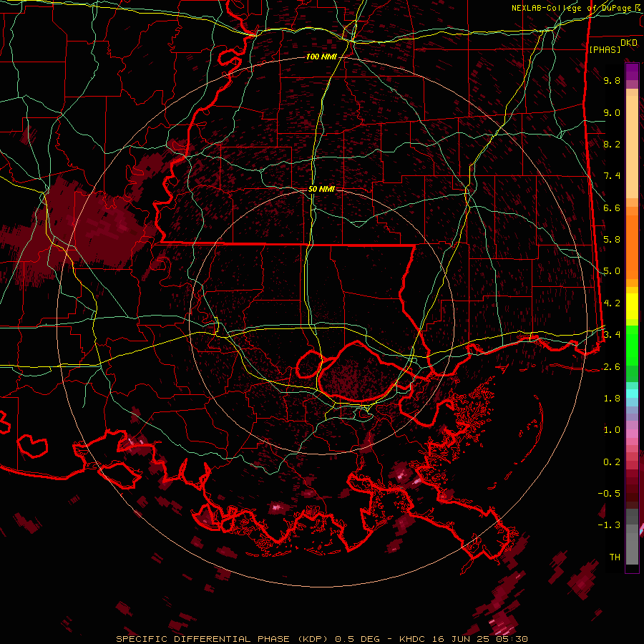Click the 5.0 value on the color scale
This screenshot has width=644, height=644.
tap(612, 271)
